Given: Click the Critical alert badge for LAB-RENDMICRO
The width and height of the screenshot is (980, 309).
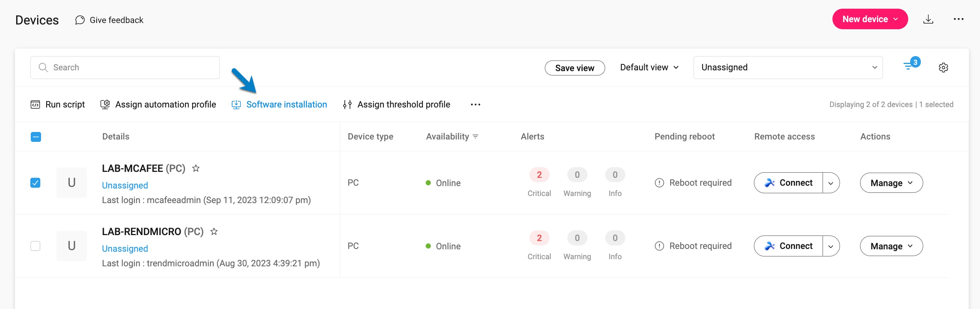Looking at the screenshot, I should coord(539,238).
